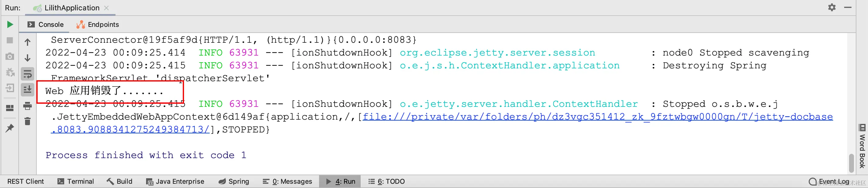Open the 0: Messages tool window
This screenshot has height=188, width=868.
coord(287,181)
